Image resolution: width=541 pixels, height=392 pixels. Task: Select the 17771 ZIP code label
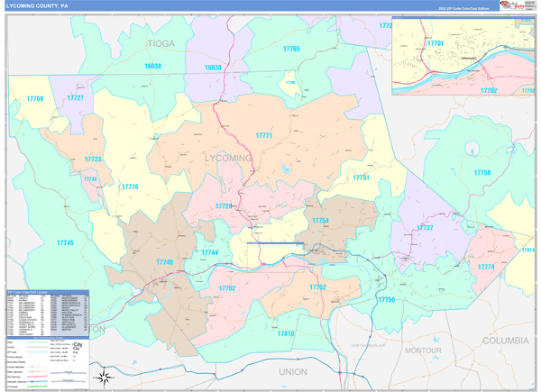click(264, 136)
